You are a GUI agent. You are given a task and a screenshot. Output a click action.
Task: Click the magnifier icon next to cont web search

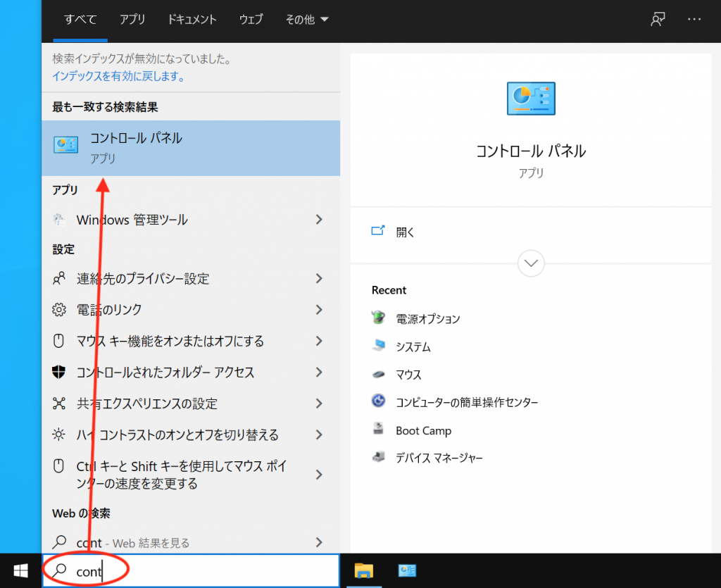coord(59,542)
